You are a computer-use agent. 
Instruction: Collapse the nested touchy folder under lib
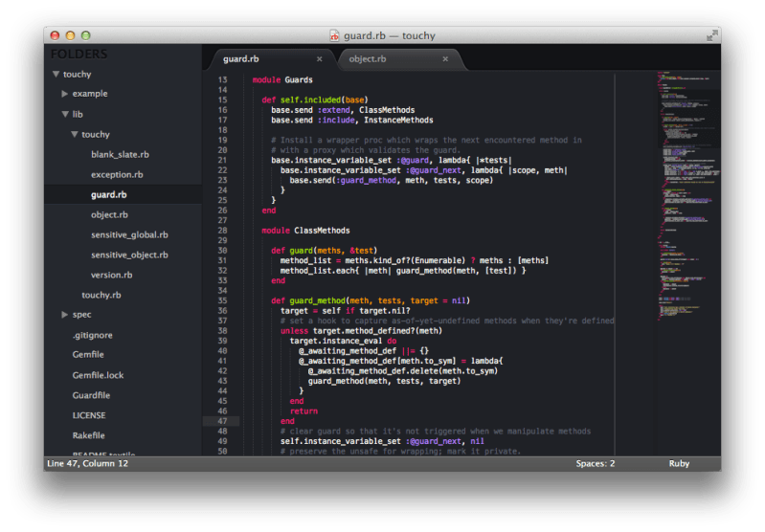74,134
